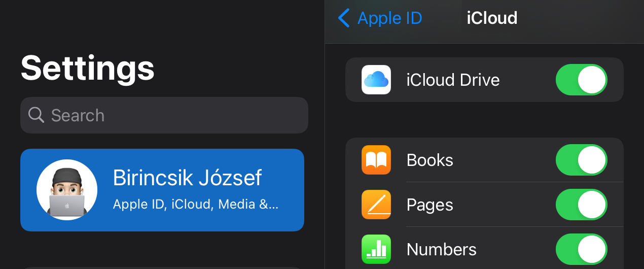The image size is (644, 269).
Task: Click the orange Books app icon
Action: [376, 160]
